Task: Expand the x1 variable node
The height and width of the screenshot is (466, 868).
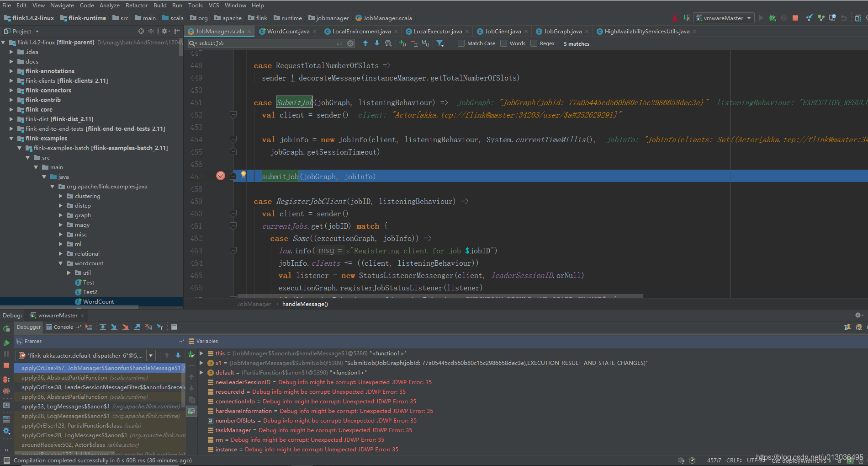Action: click(201, 363)
